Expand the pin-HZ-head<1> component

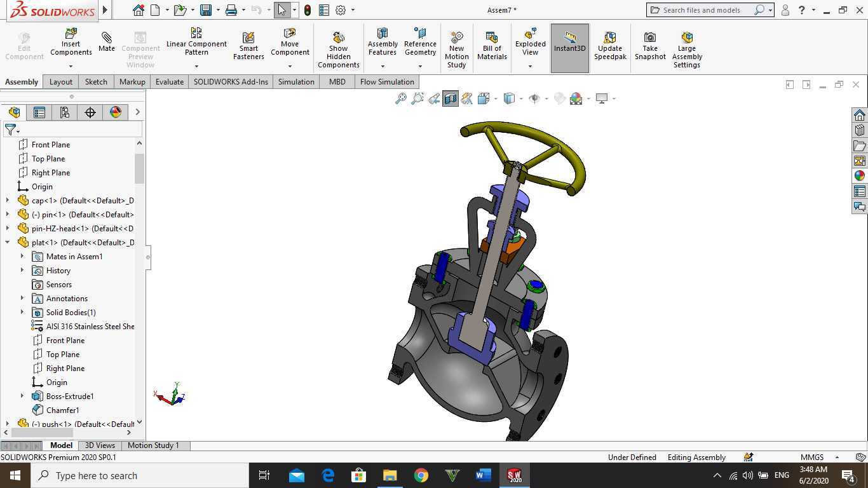pos(8,229)
